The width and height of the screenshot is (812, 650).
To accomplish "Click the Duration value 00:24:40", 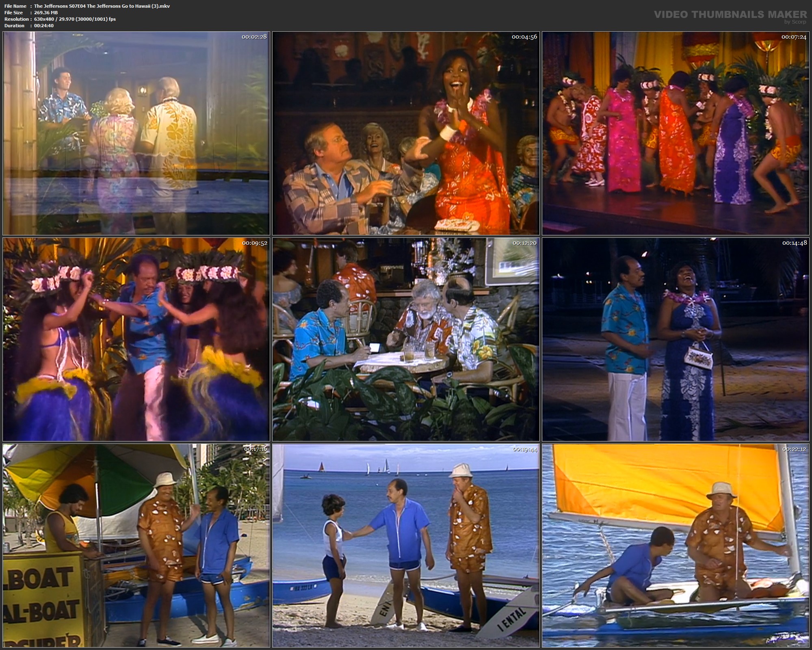I will click(44, 26).
